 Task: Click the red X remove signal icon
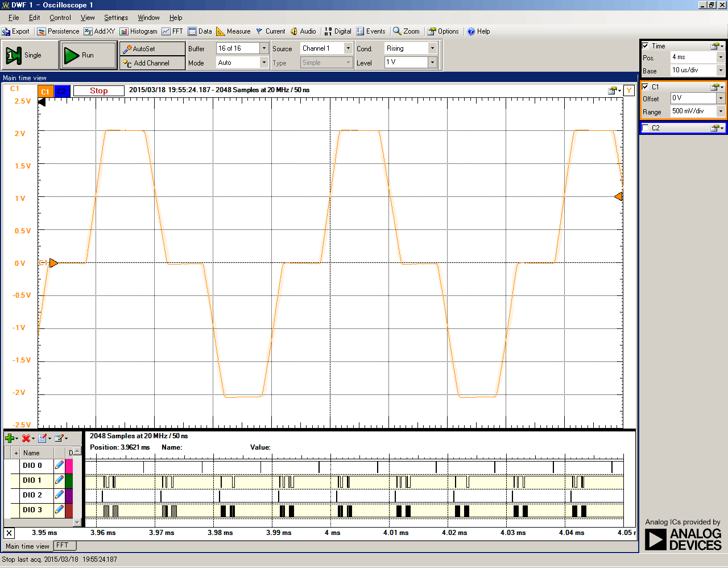26,438
